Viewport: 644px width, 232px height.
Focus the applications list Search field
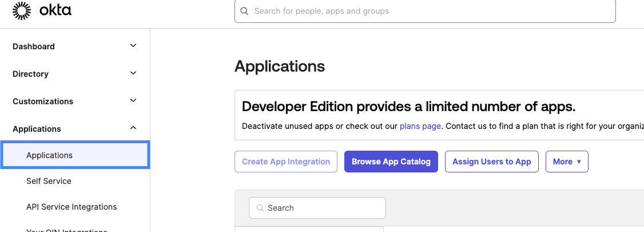317,208
